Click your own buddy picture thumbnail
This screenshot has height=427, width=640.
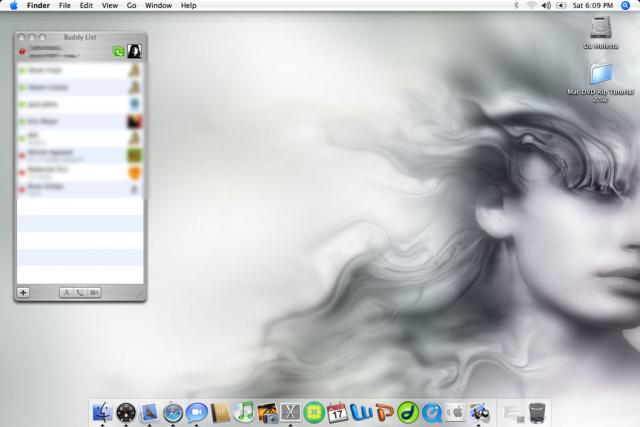point(134,51)
